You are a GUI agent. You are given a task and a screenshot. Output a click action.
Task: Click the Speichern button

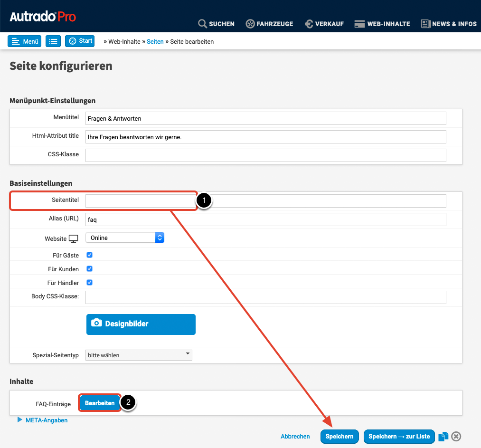[x=339, y=437]
